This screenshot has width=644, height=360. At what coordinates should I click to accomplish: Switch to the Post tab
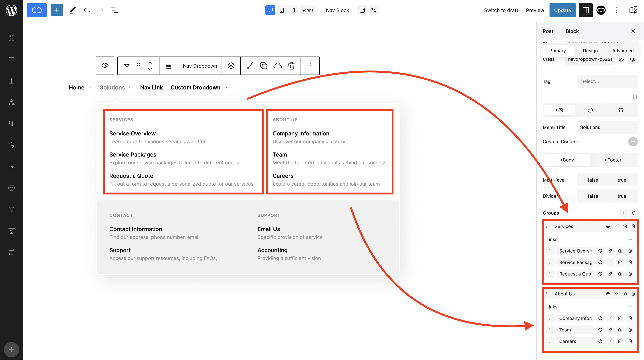[x=548, y=31]
